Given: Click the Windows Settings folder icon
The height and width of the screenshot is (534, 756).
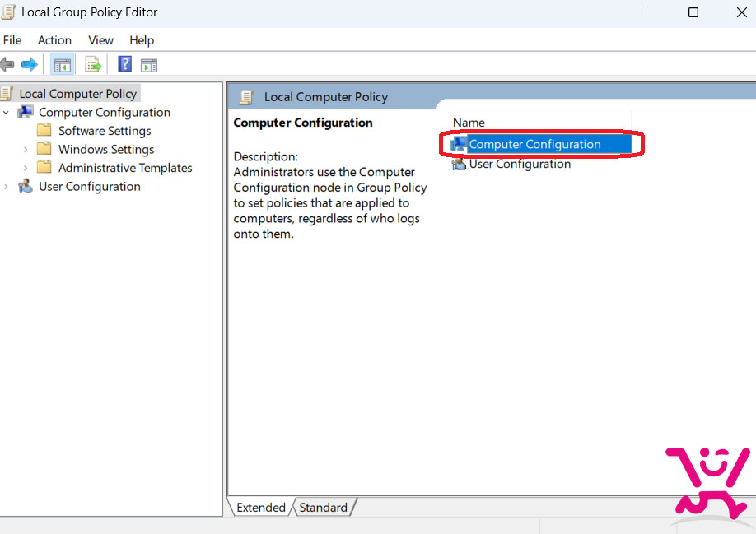Looking at the screenshot, I should 44,149.
